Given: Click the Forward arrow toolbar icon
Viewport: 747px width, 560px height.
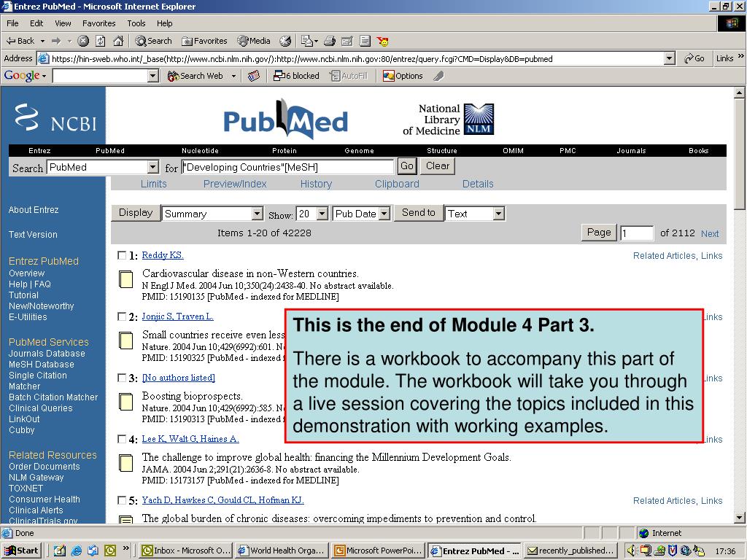Looking at the screenshot, I should click(56, 41).
